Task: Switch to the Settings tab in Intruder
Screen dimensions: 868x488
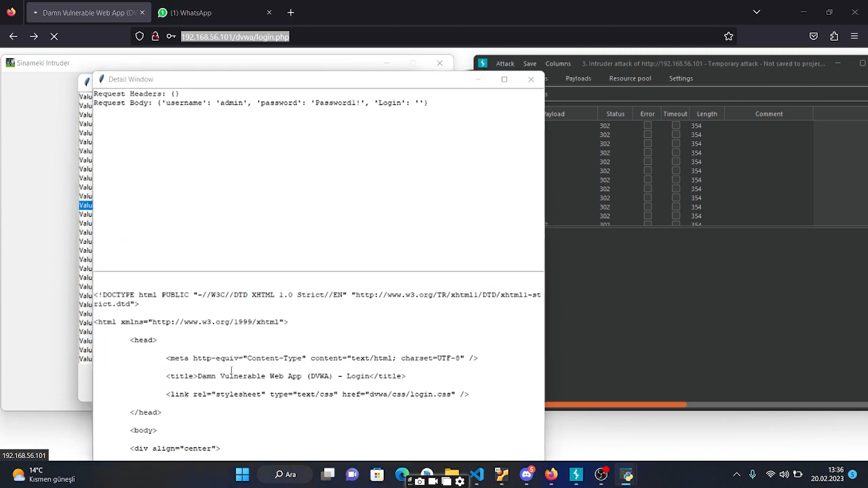Action: coord(681,78)
